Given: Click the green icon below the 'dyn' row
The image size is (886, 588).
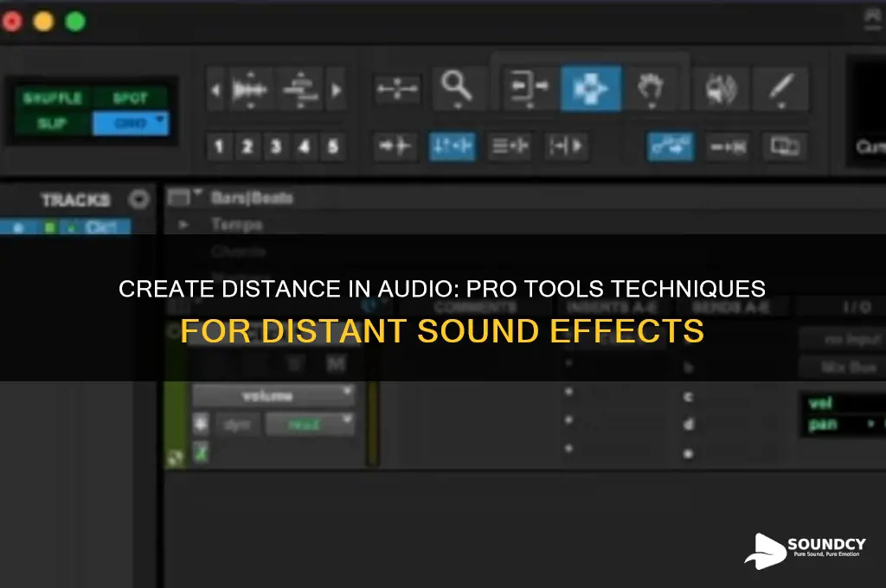Looking at the screenshot, I should tap(201, 452).
